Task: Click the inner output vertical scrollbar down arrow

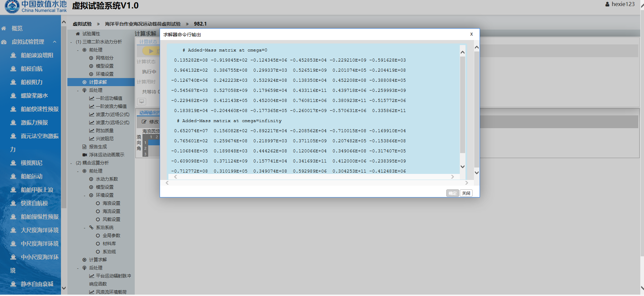Action: coord(462,166)
